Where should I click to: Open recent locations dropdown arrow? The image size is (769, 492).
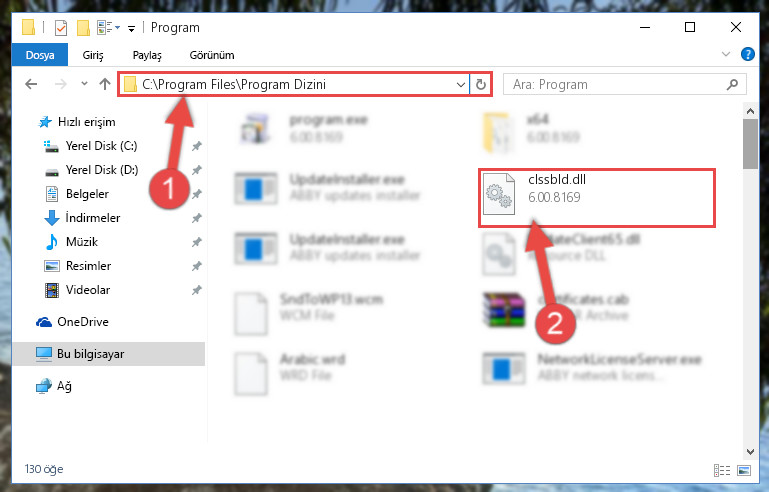[x=84, y=84]
